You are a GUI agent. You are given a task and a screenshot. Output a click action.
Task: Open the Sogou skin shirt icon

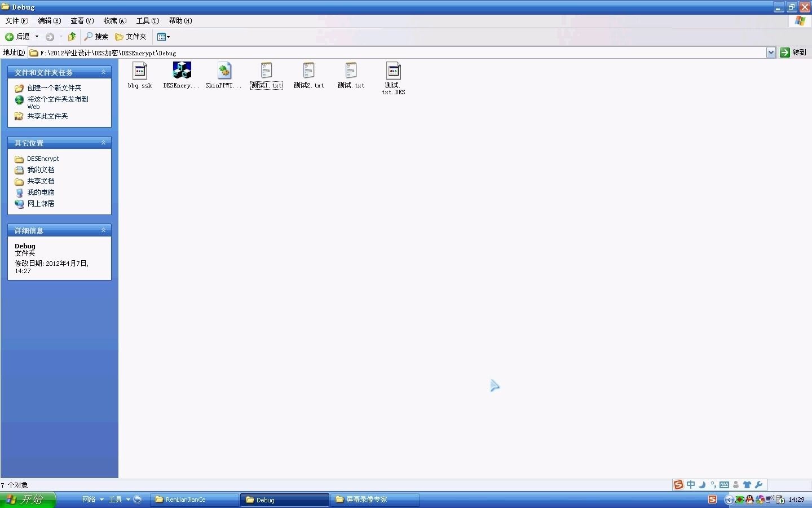coord(747,485)
